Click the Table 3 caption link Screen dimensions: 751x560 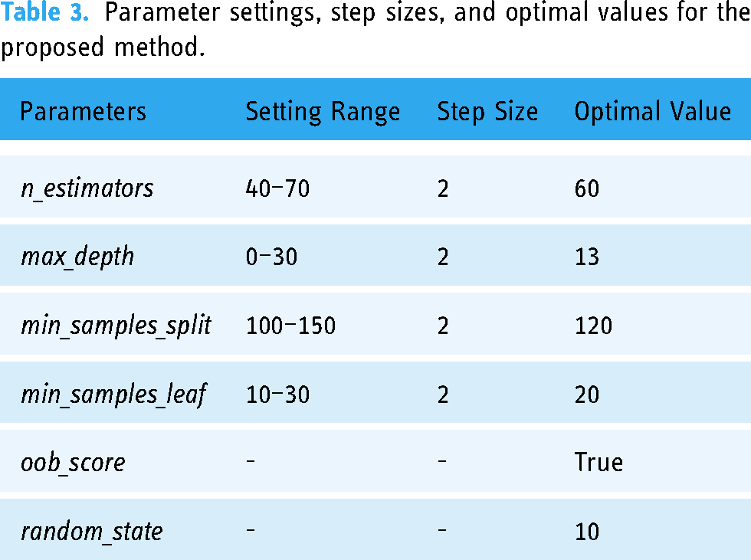pos(45,12)
